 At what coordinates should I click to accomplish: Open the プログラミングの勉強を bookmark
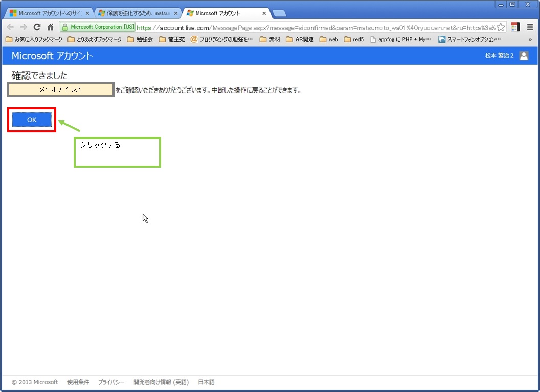tap(222, 39)
